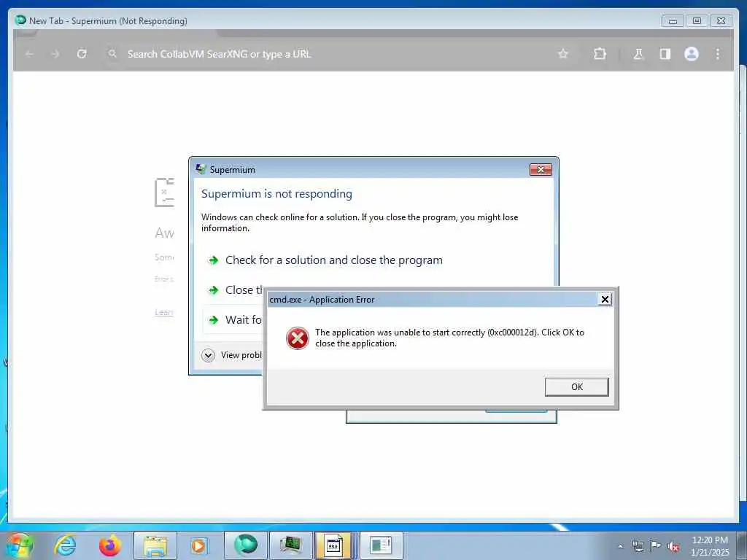Screen dimensions: 747x560
Task: Toggle the side panel icon
Action: (x=665, y=54)
